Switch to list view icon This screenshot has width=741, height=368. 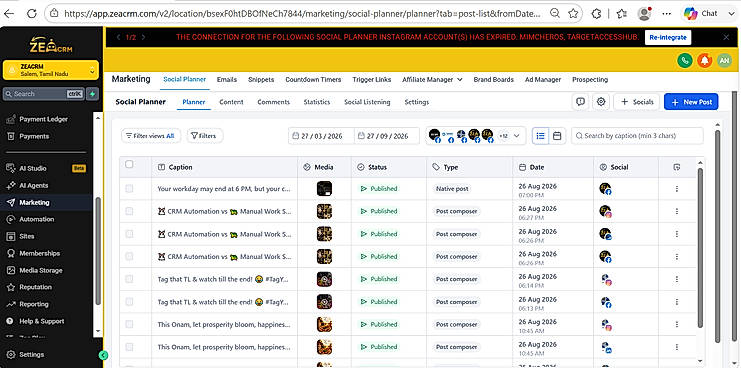541,136
